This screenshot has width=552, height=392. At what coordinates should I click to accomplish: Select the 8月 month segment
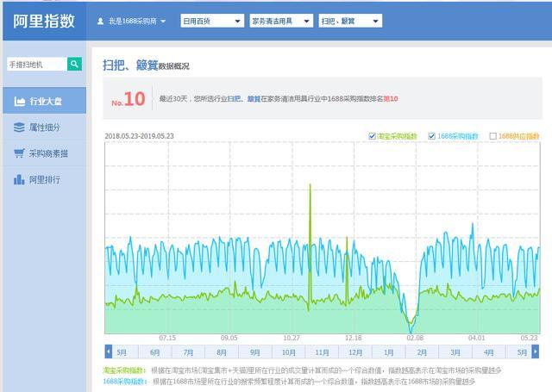click(222, 352)
